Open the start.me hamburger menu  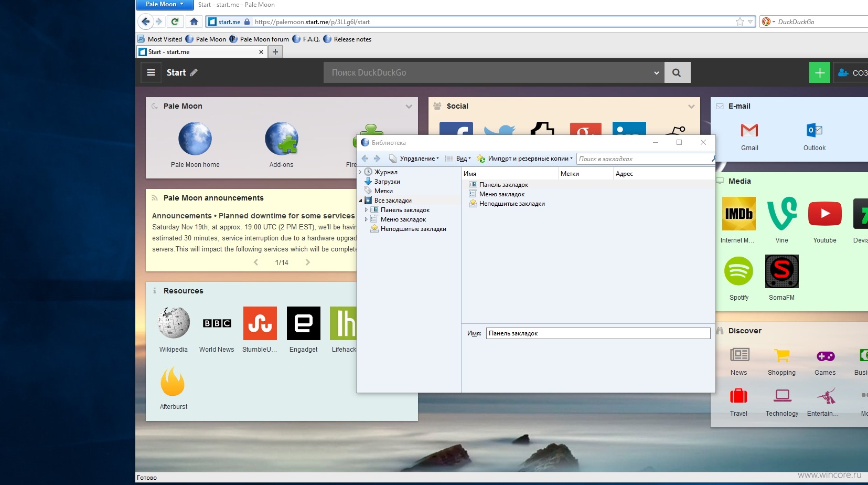[x=151, y=72]
